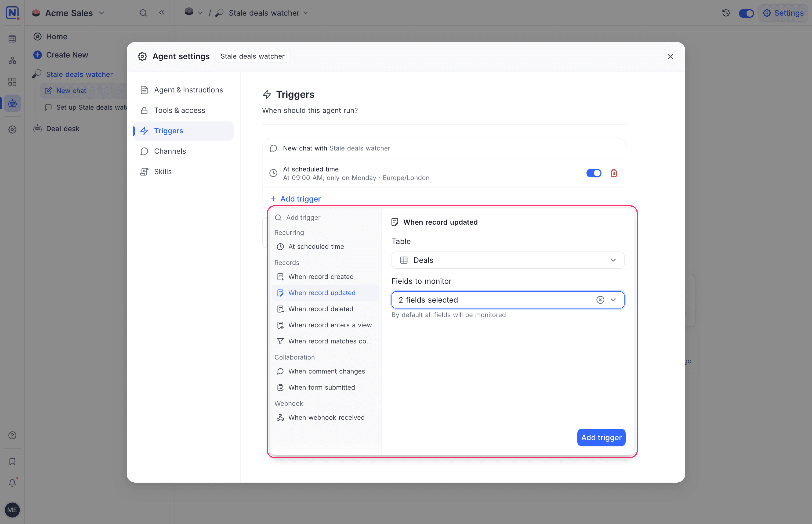Open the agents robot icon in left rail
This screenshot has width=812, height=524.
coord(12,103)
